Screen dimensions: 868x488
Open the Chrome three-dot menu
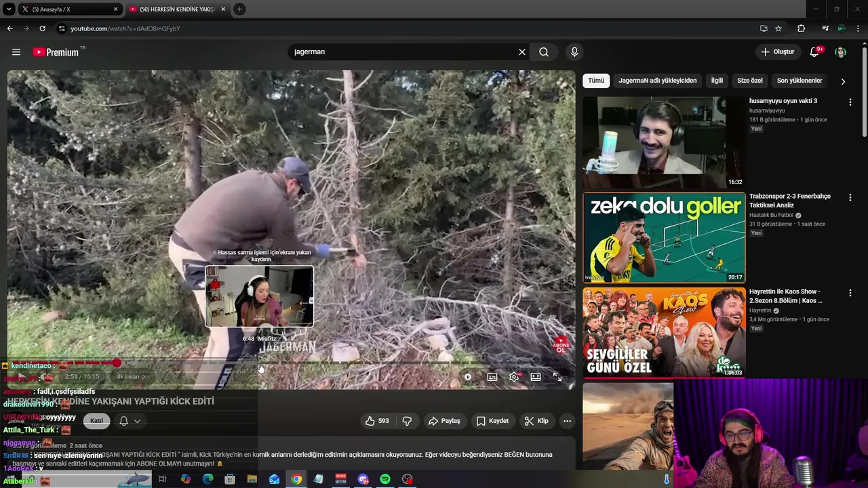859,28
